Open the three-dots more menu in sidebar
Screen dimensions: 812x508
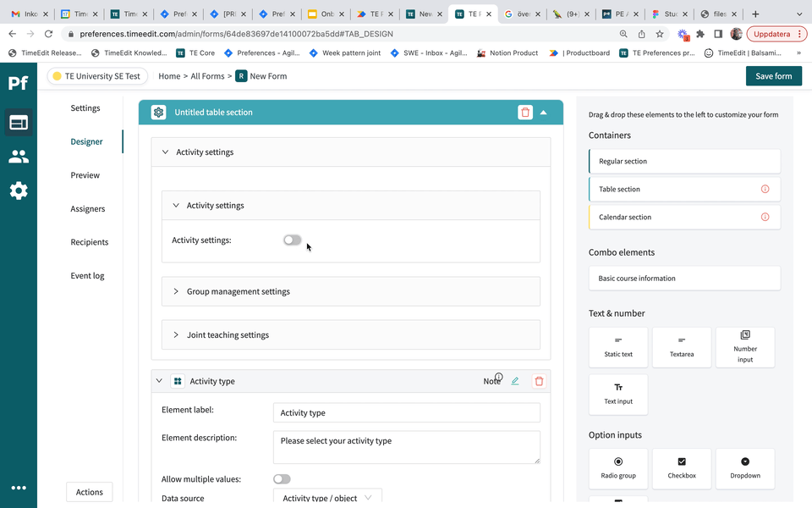tap(19, 488)
